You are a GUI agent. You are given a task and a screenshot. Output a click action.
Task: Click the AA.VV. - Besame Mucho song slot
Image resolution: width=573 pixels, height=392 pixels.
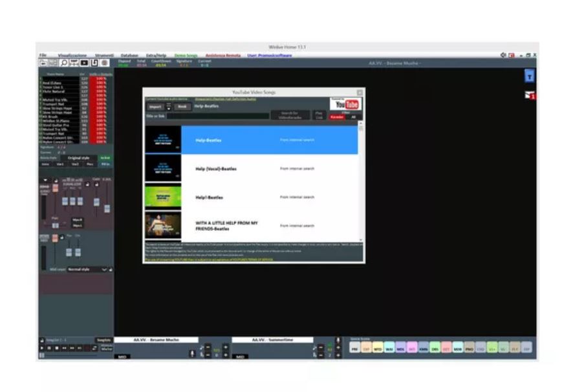[x=157, y=340]
